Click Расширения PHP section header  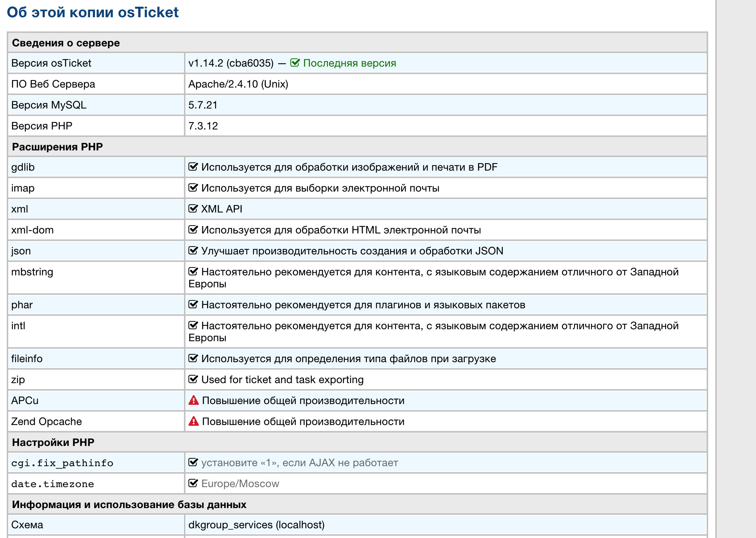coord(57,147)
